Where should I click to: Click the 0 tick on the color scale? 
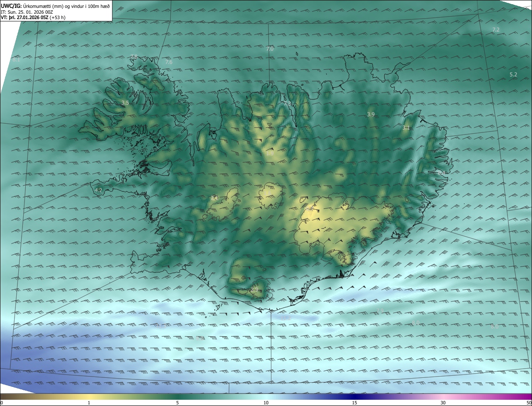2,403
